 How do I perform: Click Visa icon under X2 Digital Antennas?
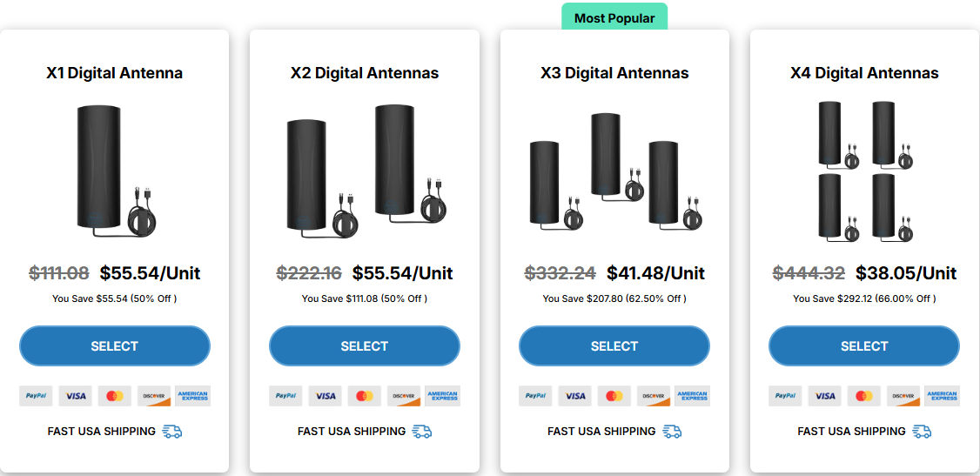point(326,396)
